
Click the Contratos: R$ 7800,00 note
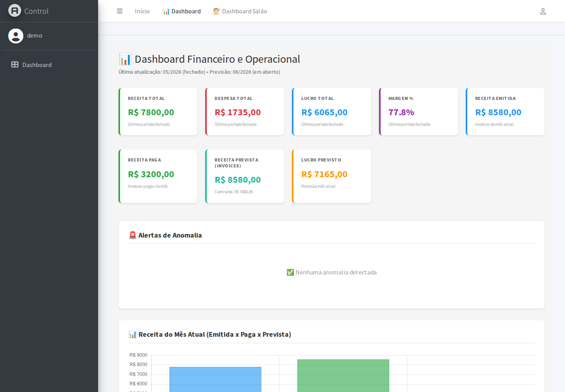click(234, 192)
